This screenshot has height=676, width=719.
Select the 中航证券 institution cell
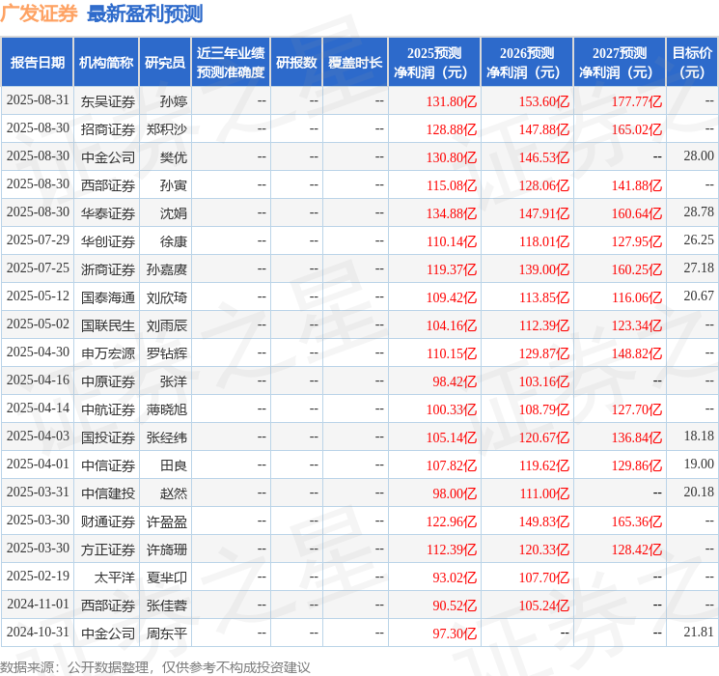(106, 409)
